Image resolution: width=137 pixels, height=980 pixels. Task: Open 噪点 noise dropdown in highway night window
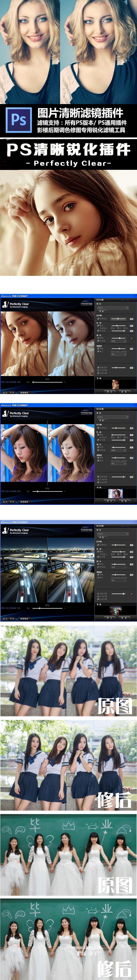click(x=118, y=580)
